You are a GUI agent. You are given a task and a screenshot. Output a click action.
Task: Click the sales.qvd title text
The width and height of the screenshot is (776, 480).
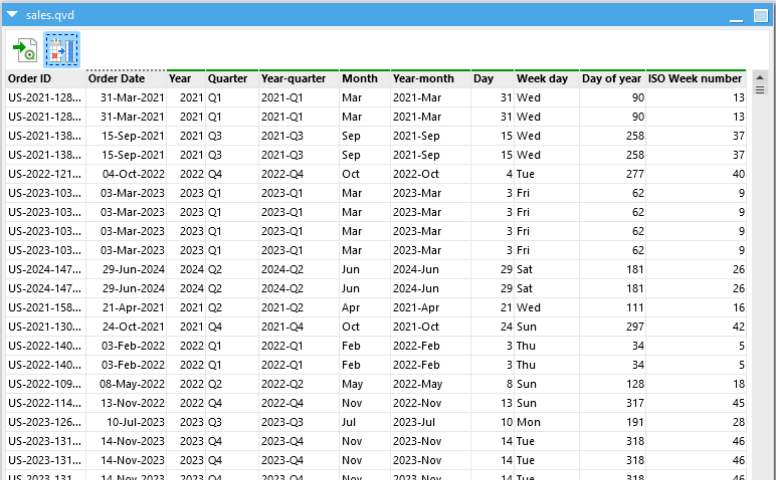(x=50, y=15)
